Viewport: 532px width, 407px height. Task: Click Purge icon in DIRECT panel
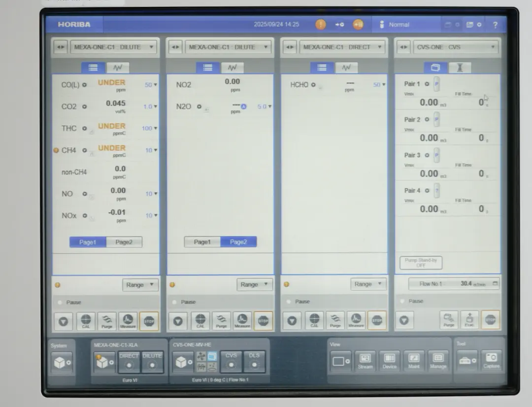(335, 320)
